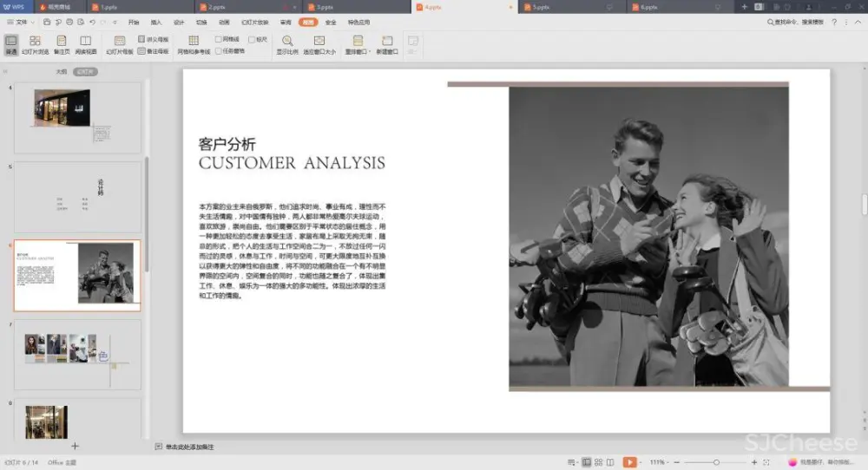This screenshot has width=868, height=470.
Task: Select slide 7 thumbnail in panel
Action: click(77, 353)
